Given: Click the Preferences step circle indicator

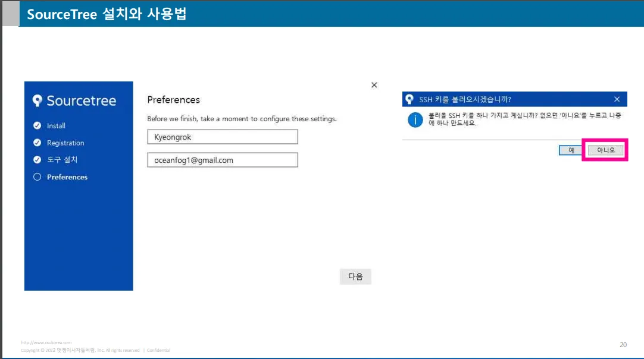Looking at the screenshot, I should coord(37,177).
